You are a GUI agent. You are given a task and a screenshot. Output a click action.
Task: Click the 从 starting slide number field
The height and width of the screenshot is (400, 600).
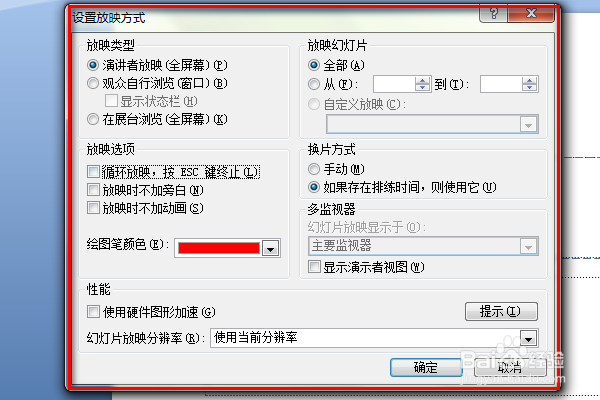395,84
